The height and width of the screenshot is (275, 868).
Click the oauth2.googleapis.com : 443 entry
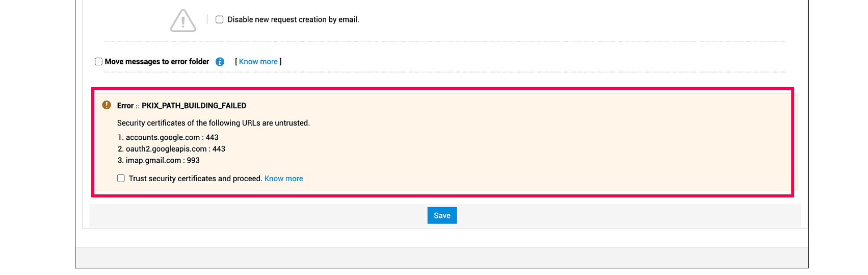click(x=175, y=149)
